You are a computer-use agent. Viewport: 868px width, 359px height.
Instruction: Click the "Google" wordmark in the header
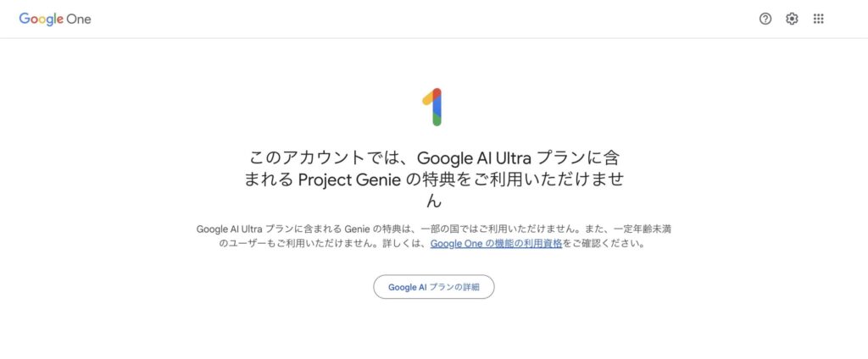[42, 19]
